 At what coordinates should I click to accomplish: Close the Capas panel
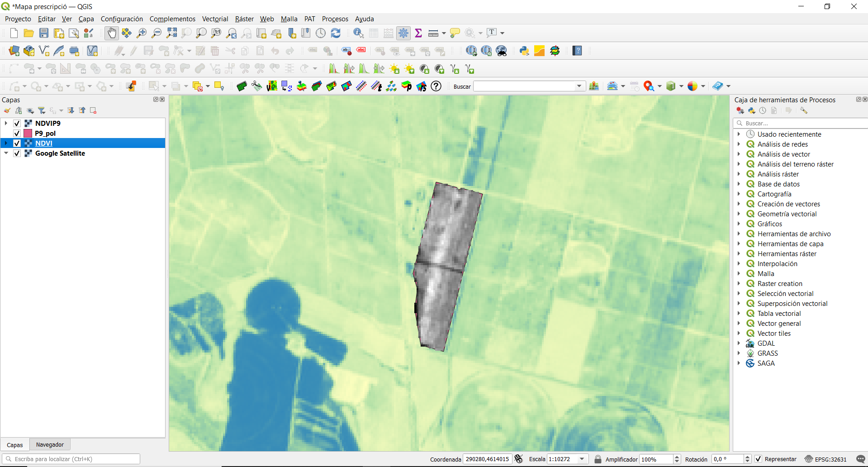[162, 100]
